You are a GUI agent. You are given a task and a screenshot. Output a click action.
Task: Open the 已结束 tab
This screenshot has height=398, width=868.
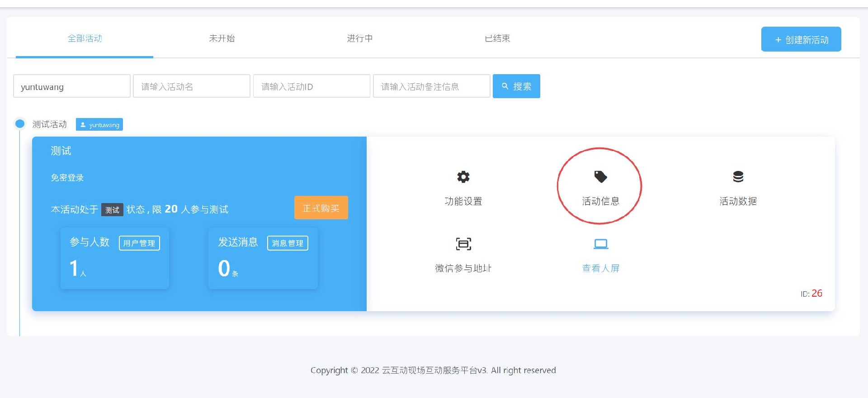tap(497, 38)
